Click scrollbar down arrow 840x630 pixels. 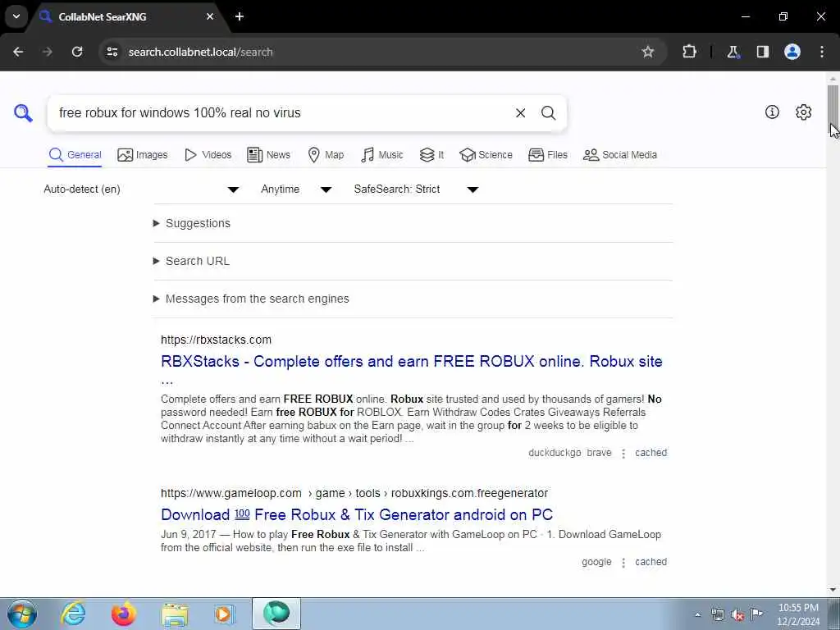(833, 590)
